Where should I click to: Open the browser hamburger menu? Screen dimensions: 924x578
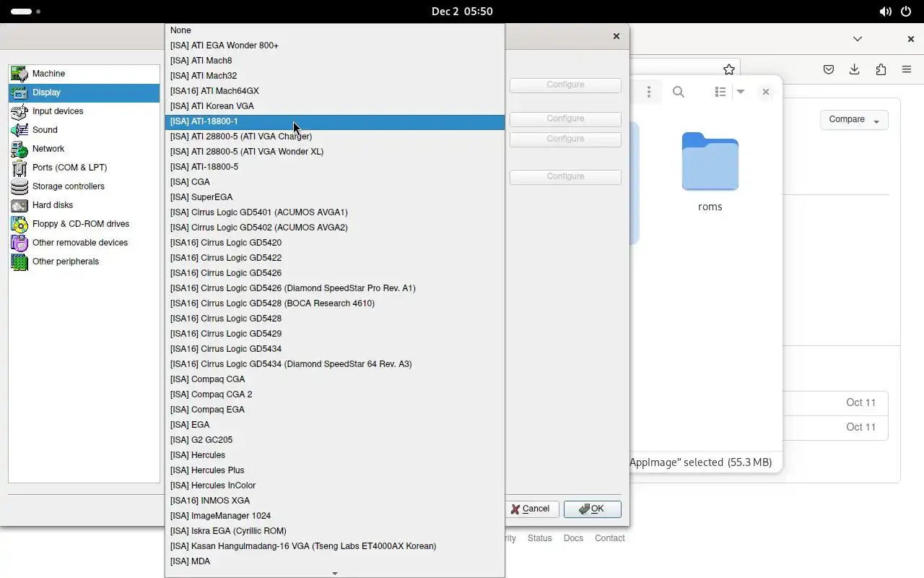[x=907, y=69]
